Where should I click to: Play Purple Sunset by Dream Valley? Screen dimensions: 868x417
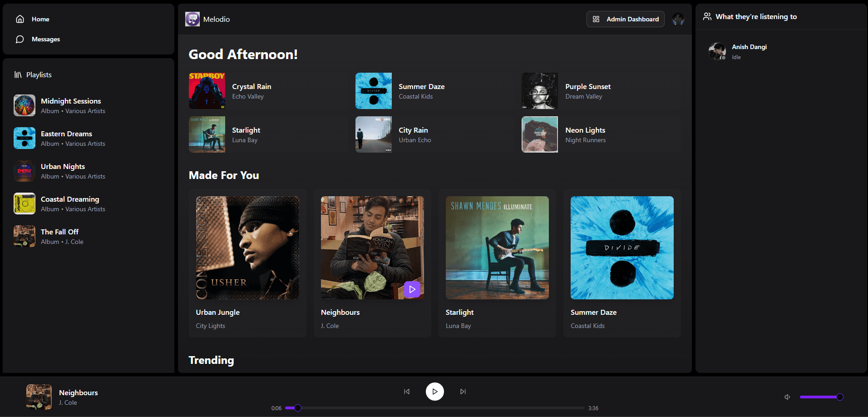601,91
